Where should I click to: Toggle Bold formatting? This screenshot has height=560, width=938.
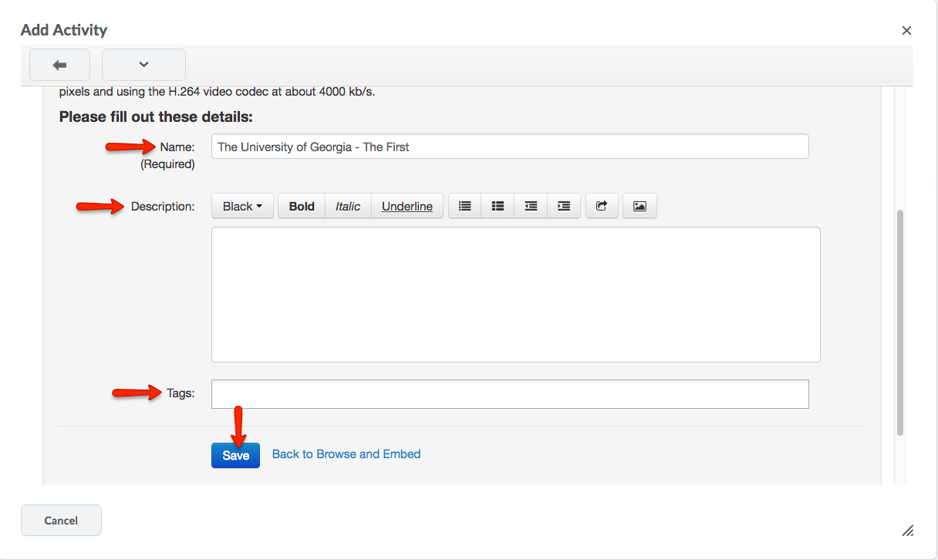coord(302,206)
